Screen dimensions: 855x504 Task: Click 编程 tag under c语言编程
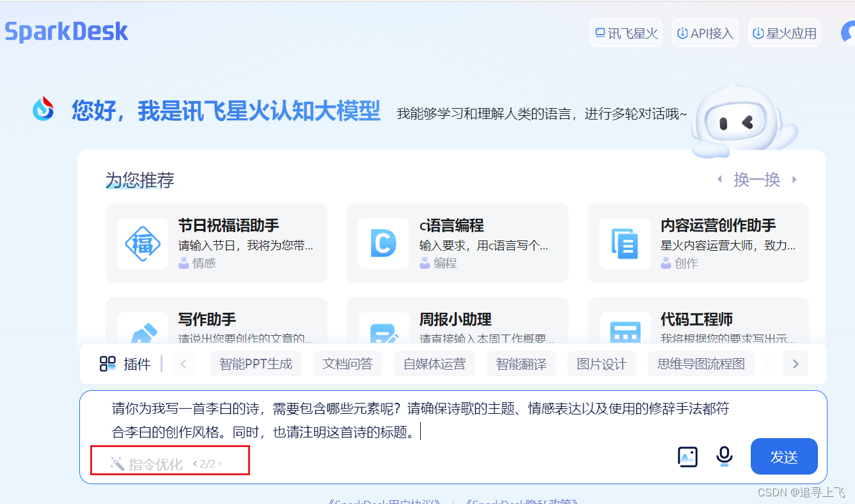point(439,263)
